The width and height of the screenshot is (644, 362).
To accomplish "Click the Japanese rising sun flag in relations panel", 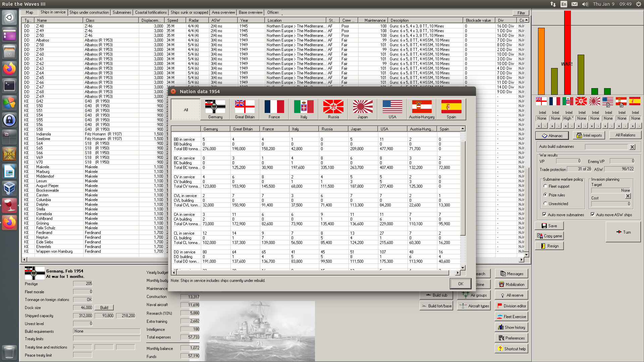I will 594,101.
